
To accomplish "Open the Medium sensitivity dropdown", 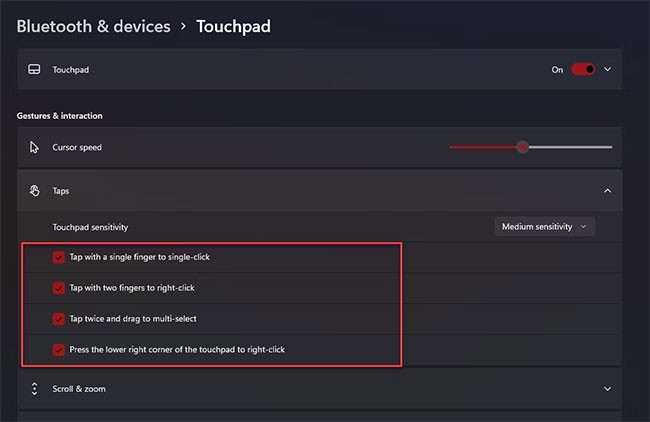I will pyautogui.click(x=545, y=227).
